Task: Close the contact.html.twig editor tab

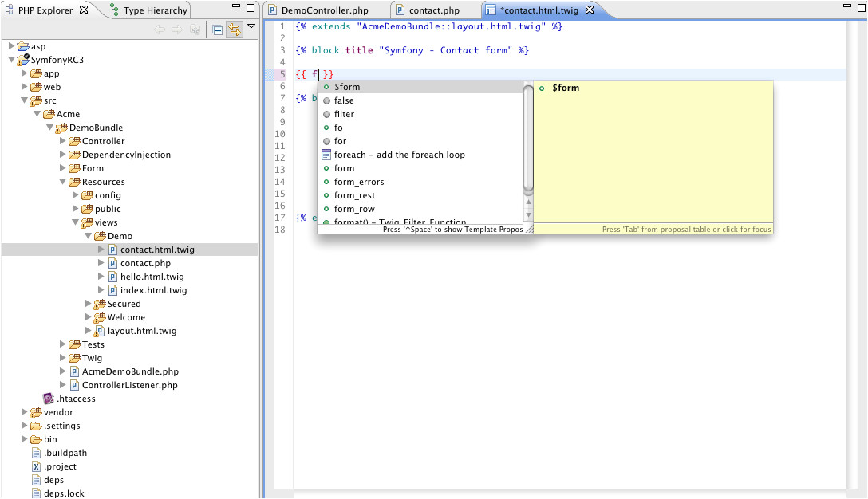Action: [x=590, y=10]
